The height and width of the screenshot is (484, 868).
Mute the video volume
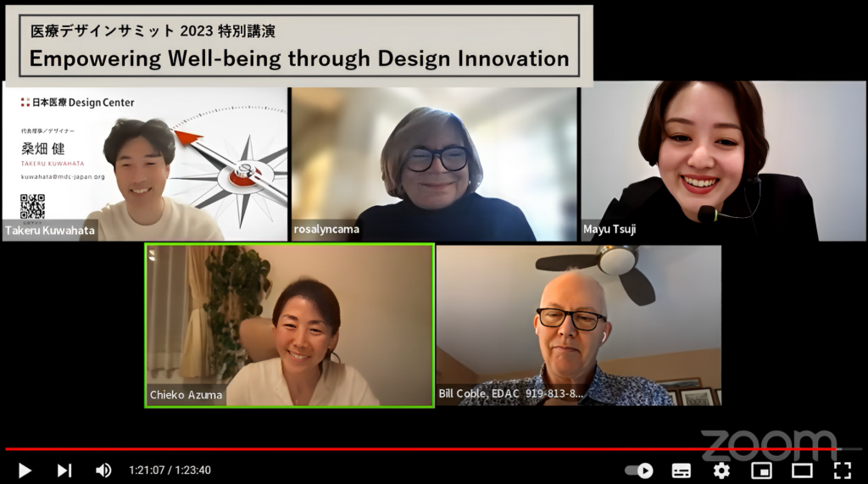103,470
